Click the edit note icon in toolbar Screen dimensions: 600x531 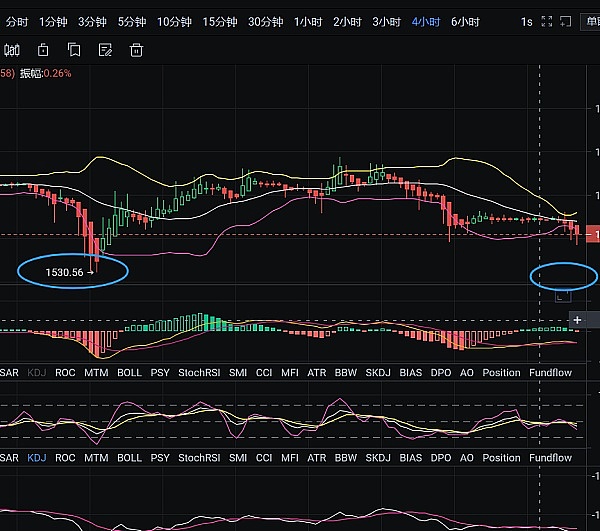tap(105, 50)
